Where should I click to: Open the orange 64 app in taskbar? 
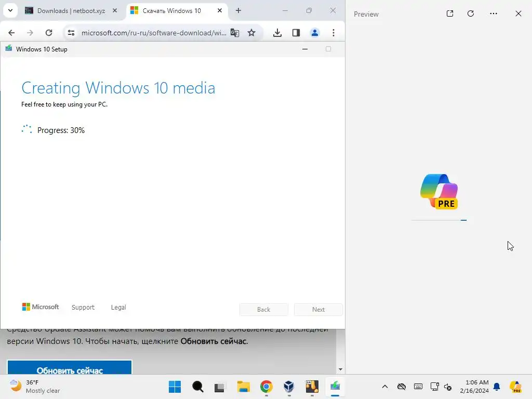pos(312,387)
